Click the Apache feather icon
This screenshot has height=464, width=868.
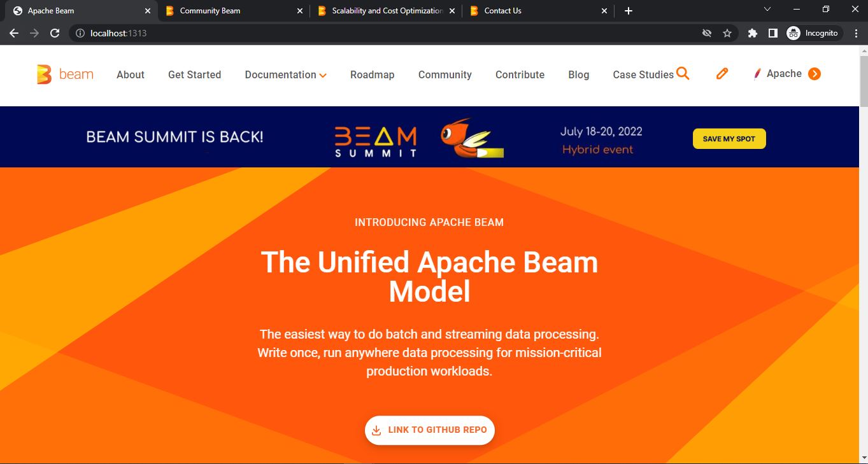757,74
